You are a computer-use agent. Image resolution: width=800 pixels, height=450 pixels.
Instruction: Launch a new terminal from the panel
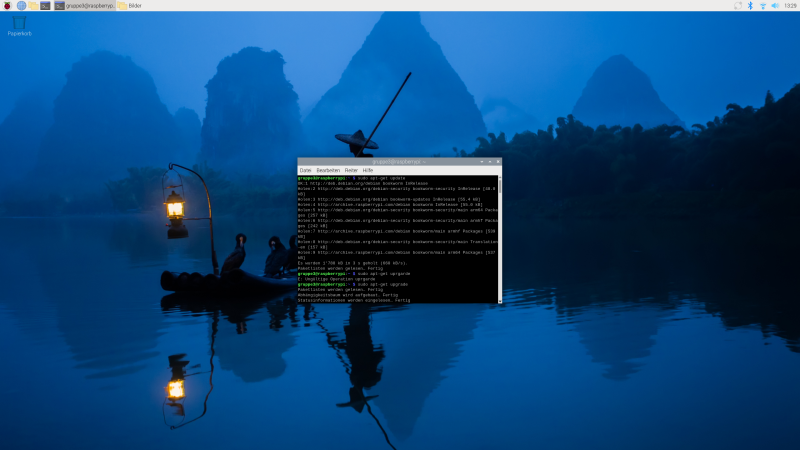[x=46, y=6]
